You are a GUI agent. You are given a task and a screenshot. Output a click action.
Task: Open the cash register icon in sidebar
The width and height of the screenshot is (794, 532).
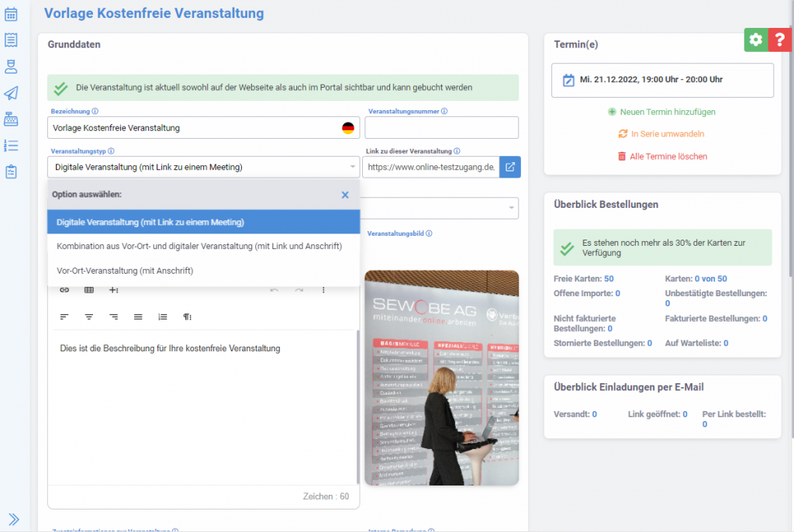point(11,119)
